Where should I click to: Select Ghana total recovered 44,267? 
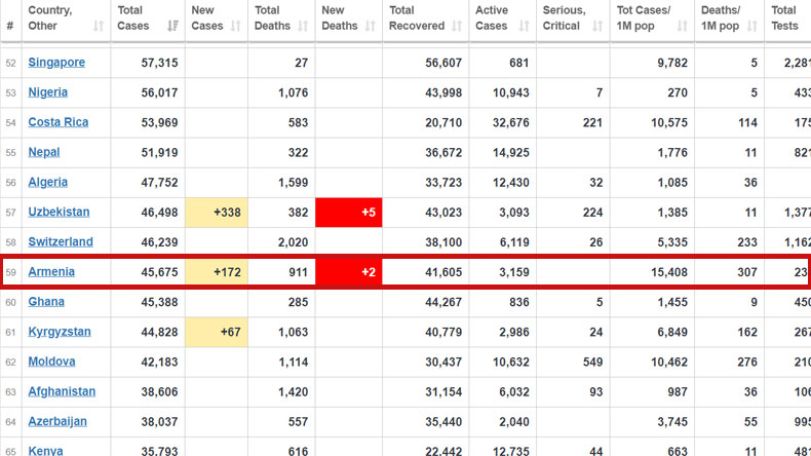tap(443, 302)
